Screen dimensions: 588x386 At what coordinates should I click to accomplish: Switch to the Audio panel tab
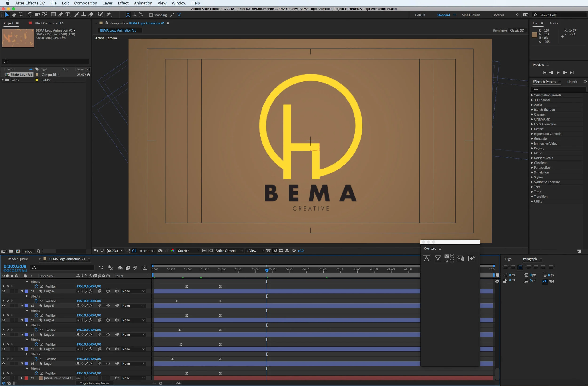point(553,23)
